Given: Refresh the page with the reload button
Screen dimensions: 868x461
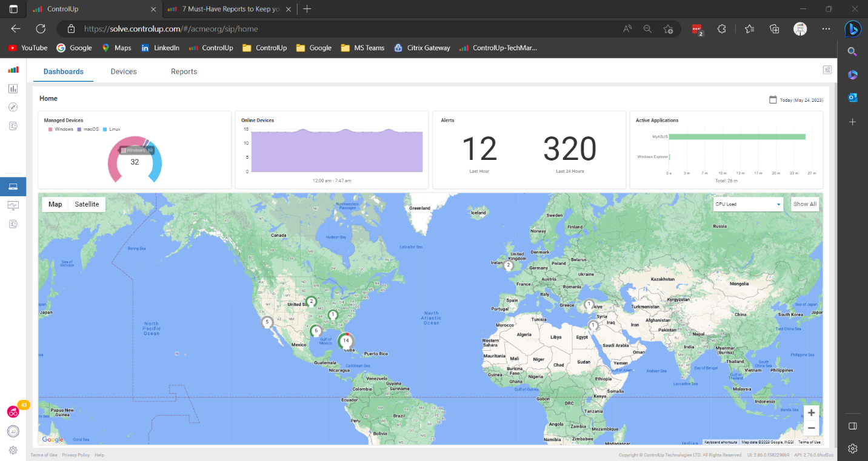Looking at the screenshot, I should click(41, 28).
